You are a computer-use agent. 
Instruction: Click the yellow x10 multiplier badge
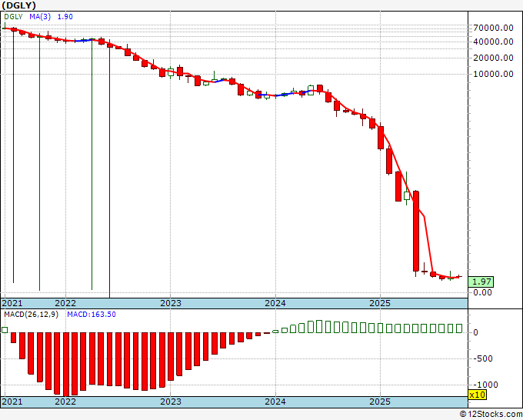478,395
